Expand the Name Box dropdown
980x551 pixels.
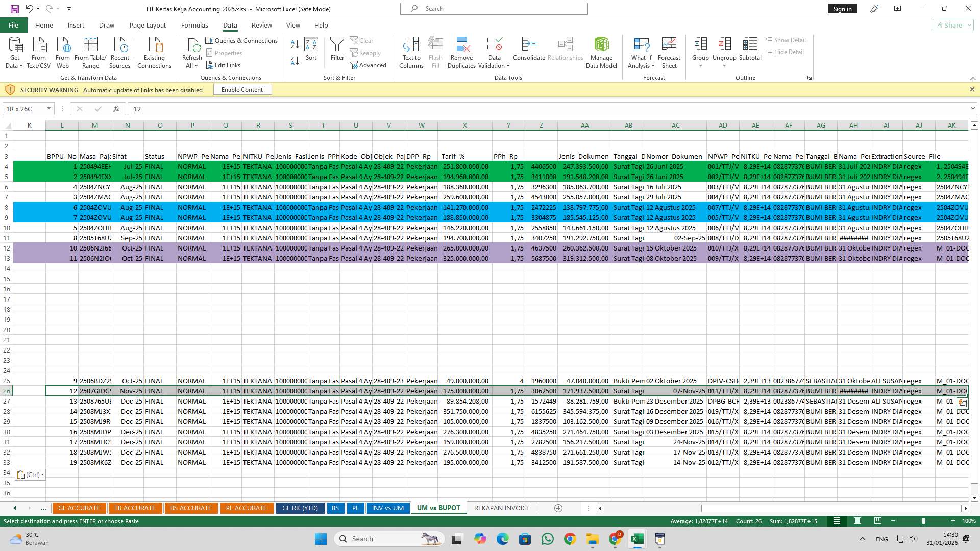49,109
